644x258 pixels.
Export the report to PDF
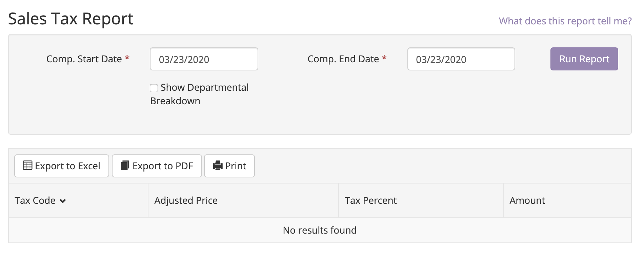[157, 166]
